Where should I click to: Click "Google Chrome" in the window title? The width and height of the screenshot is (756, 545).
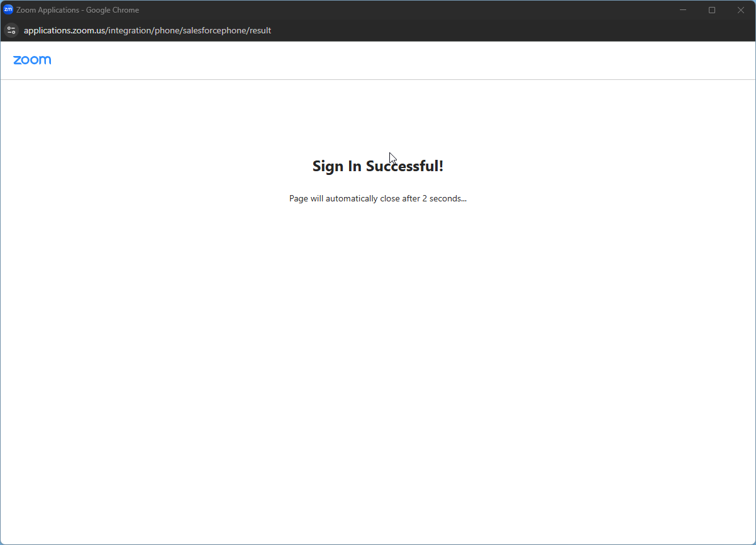[113, 10]
